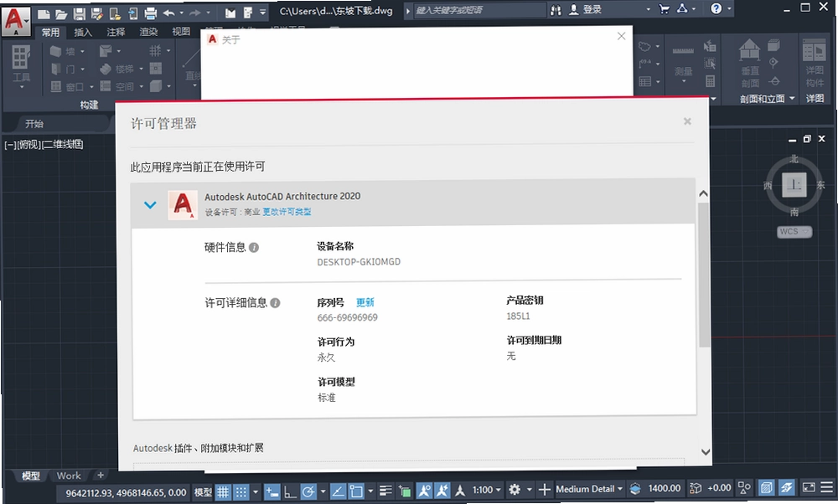Collapse the AutoCAD Architecture 2020 license chevron

point(150,204)
